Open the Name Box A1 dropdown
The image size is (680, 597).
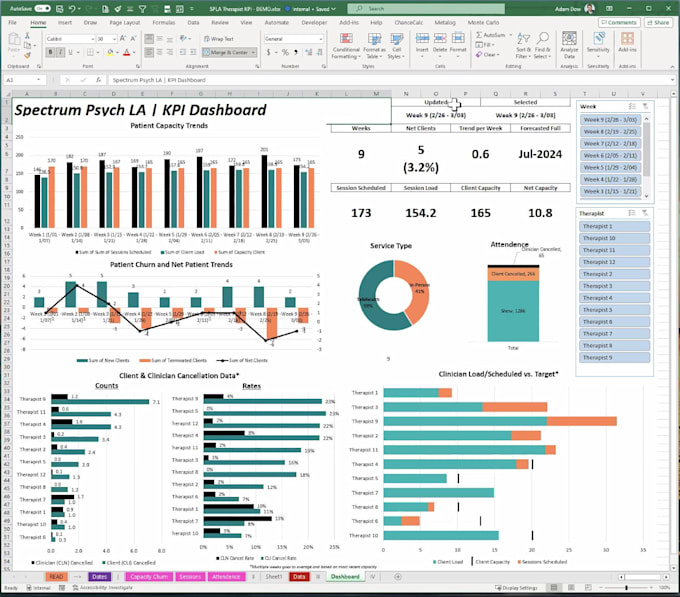click(39, 80)
